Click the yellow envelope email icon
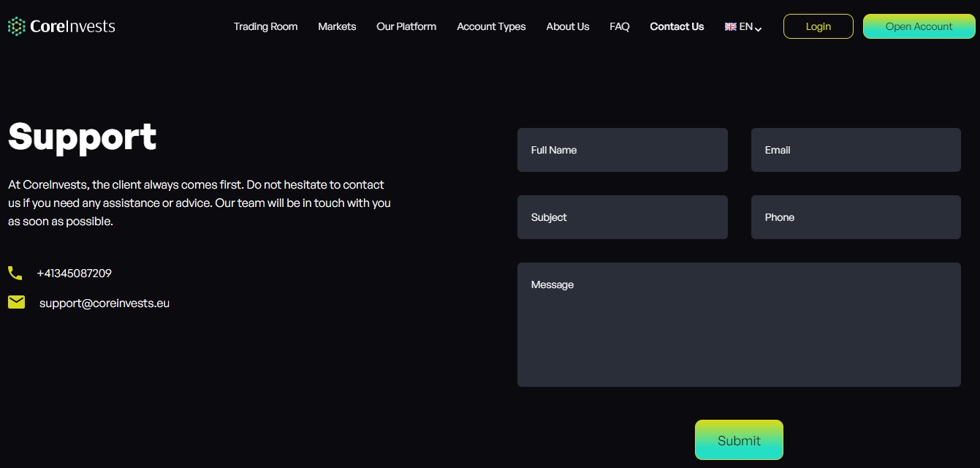 click(16, 302)
